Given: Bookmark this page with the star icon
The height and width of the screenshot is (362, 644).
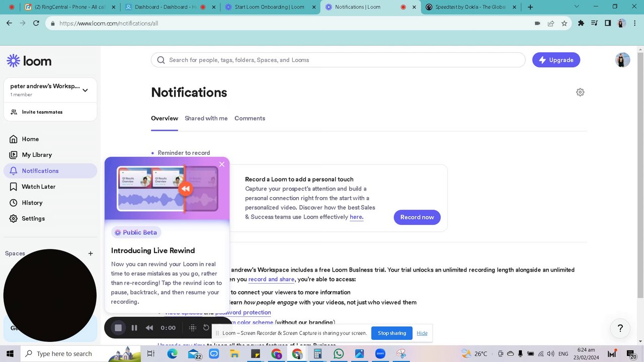Looking at the screenshot, I should (564, 23).
